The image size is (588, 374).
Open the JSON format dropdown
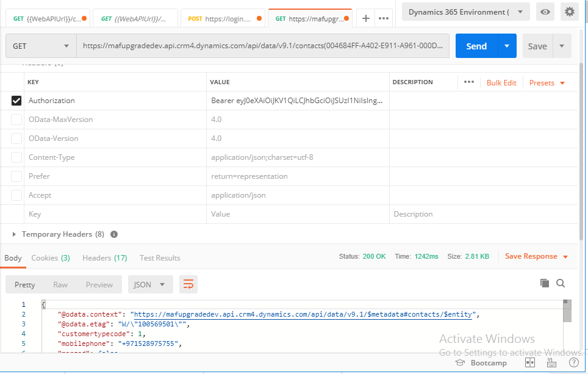click(150, 284)
